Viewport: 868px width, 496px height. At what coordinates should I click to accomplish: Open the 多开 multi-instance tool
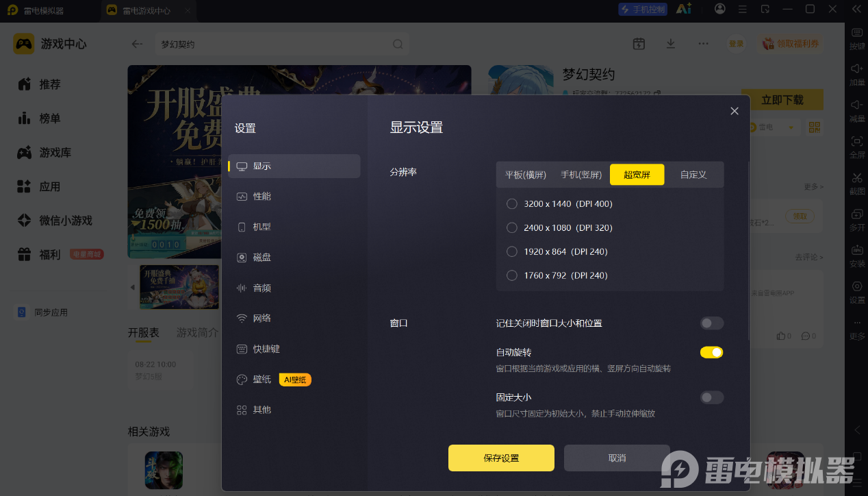[857, 220]
